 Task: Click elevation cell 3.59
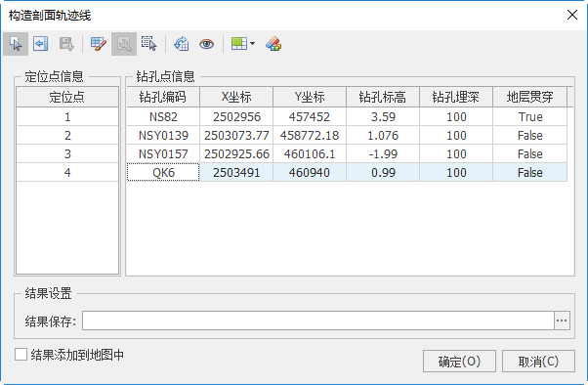(x=383, y=116)
